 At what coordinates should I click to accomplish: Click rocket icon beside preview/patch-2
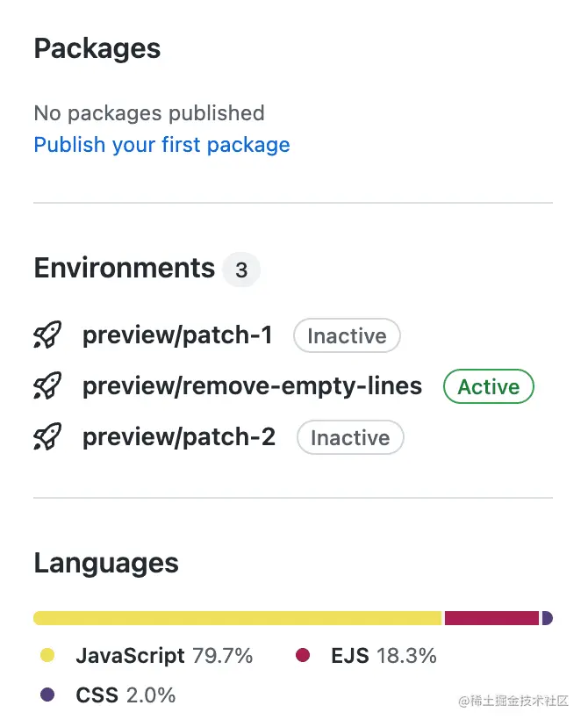[x=47, y=437]
